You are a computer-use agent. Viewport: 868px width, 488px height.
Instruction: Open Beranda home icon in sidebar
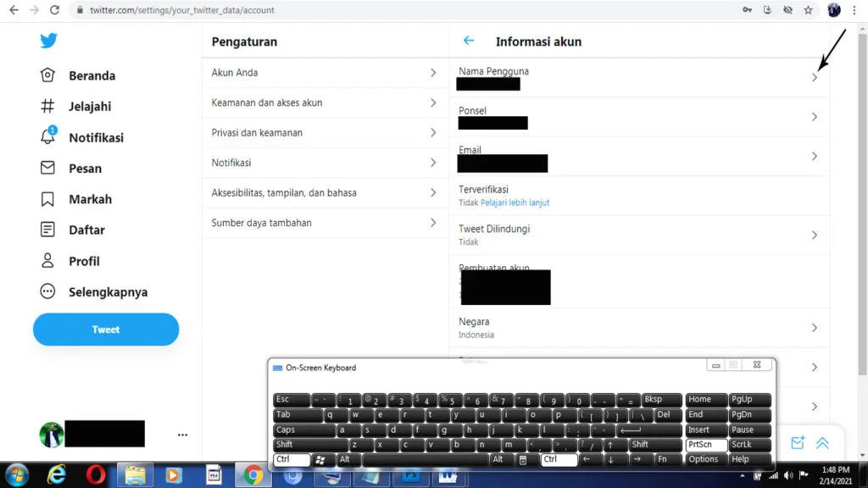click(x=47, y=75)
